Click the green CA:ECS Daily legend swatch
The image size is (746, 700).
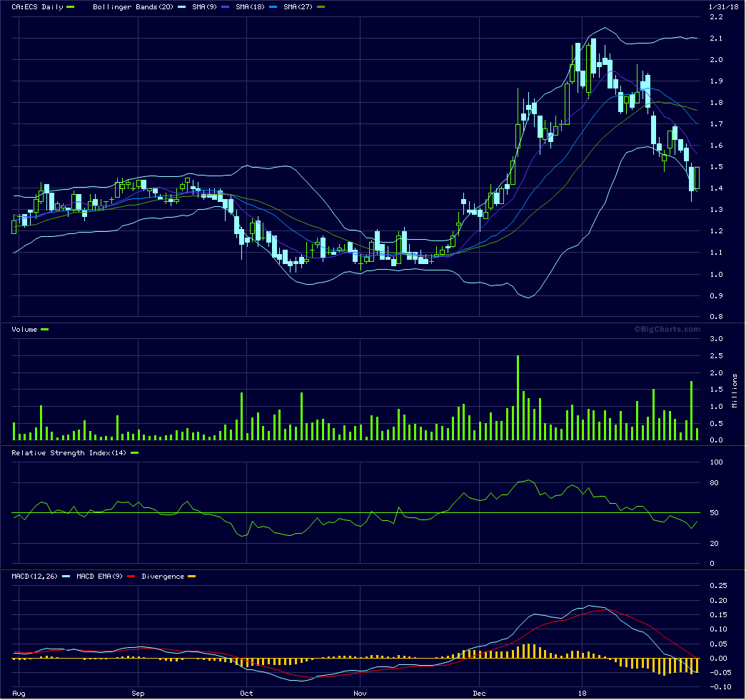coord(70,7)
